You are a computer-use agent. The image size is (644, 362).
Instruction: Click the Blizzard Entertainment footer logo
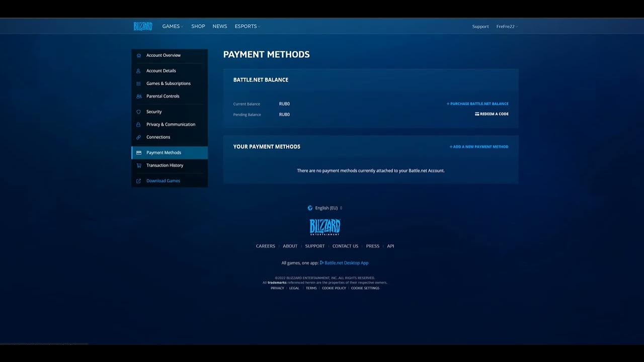325,227
